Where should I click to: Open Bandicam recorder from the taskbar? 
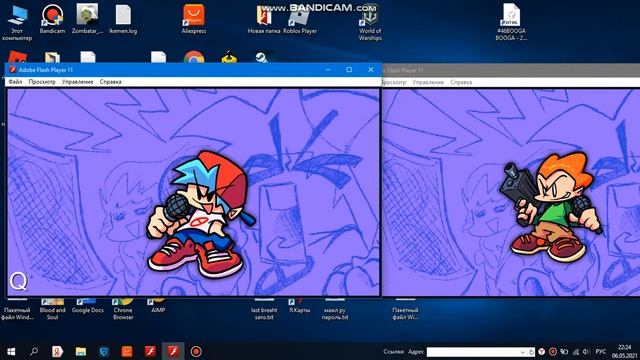click(x=196, y=351)
